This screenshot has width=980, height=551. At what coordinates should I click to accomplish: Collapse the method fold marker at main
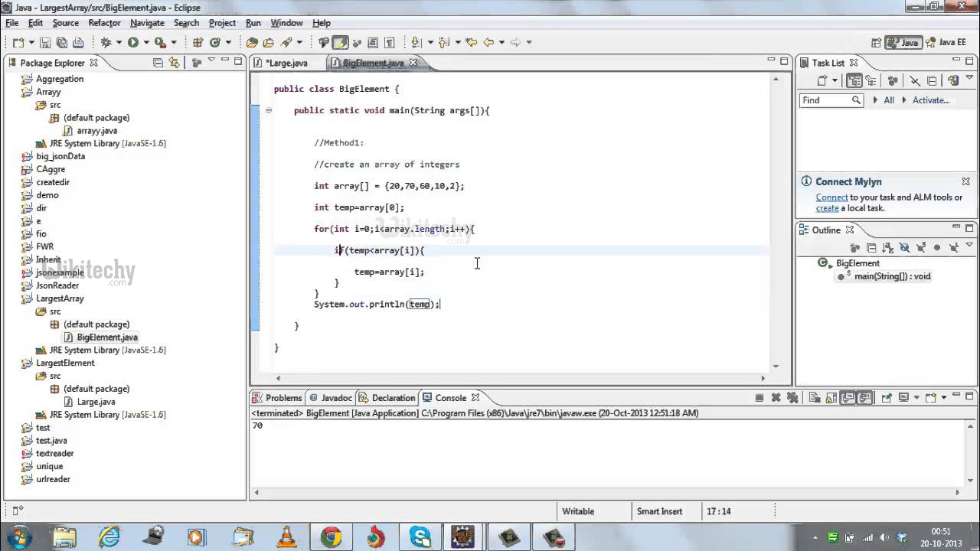pos(269,111)
